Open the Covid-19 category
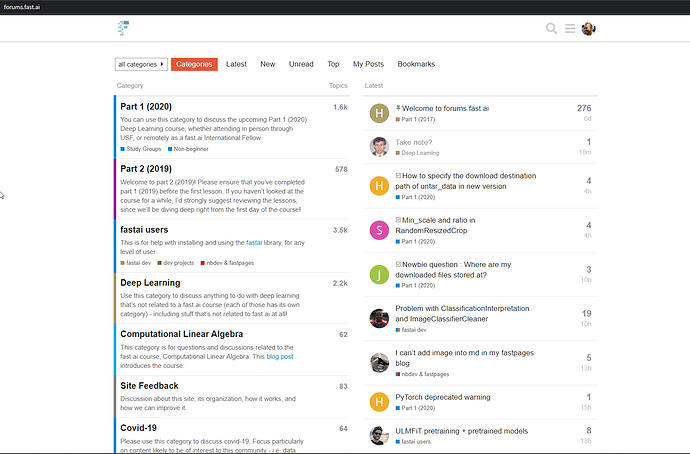Viewport: 690px width, 454px height. 139,428
